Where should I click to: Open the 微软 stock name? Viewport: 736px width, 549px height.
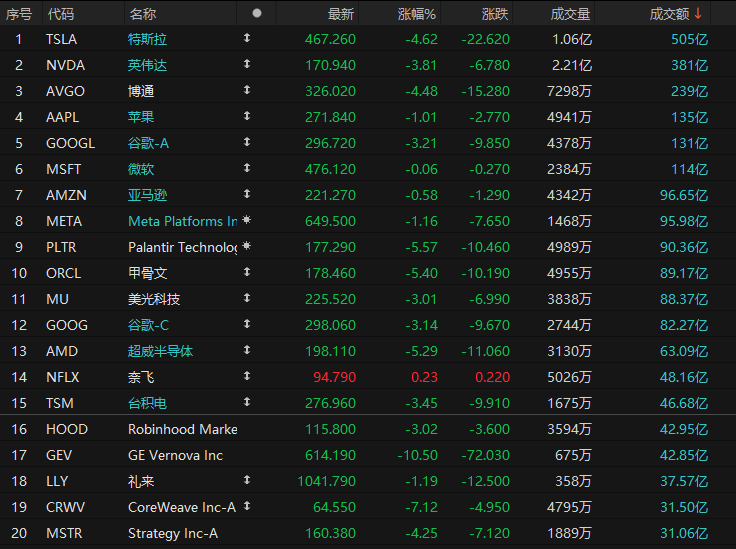pyautogui.click(x=141, y=169)
